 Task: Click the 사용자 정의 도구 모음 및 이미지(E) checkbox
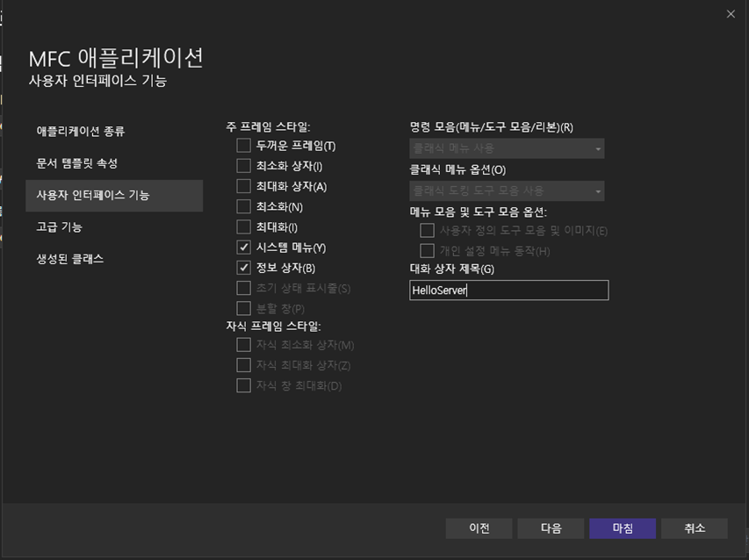(x=427, y=231)
